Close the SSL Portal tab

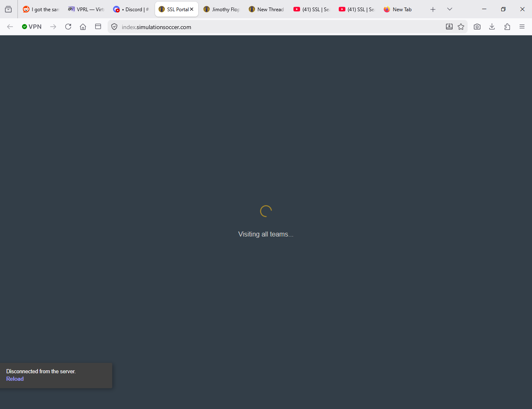click(x=192, y=9)
